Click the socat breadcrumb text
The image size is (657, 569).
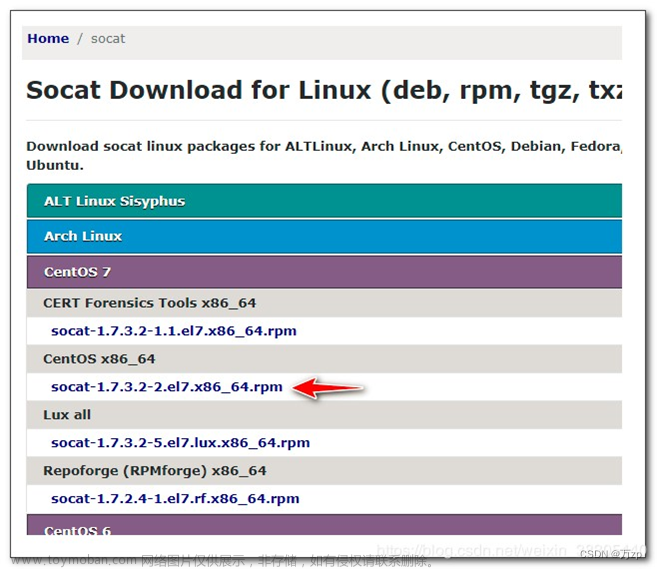pyautogui.click(x=108, y=39)
